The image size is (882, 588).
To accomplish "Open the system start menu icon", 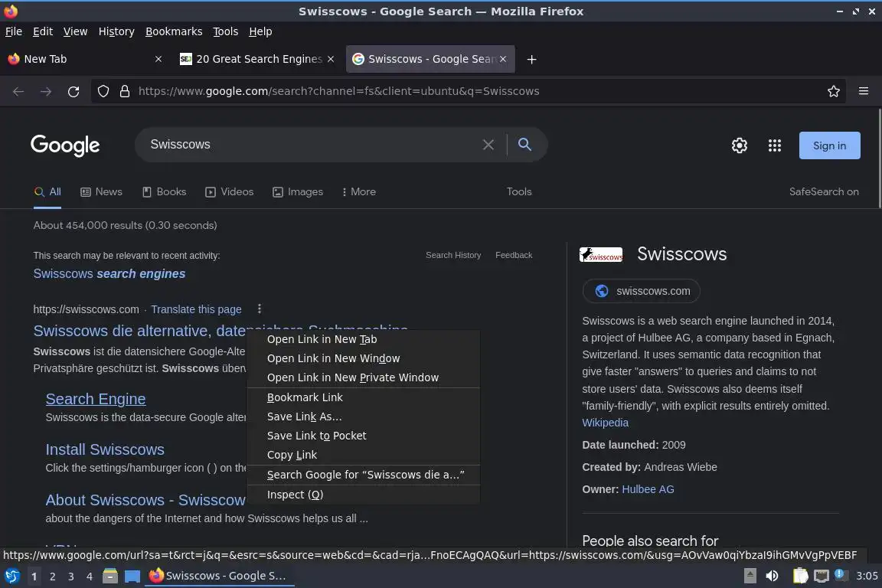I will click(11, 576).
